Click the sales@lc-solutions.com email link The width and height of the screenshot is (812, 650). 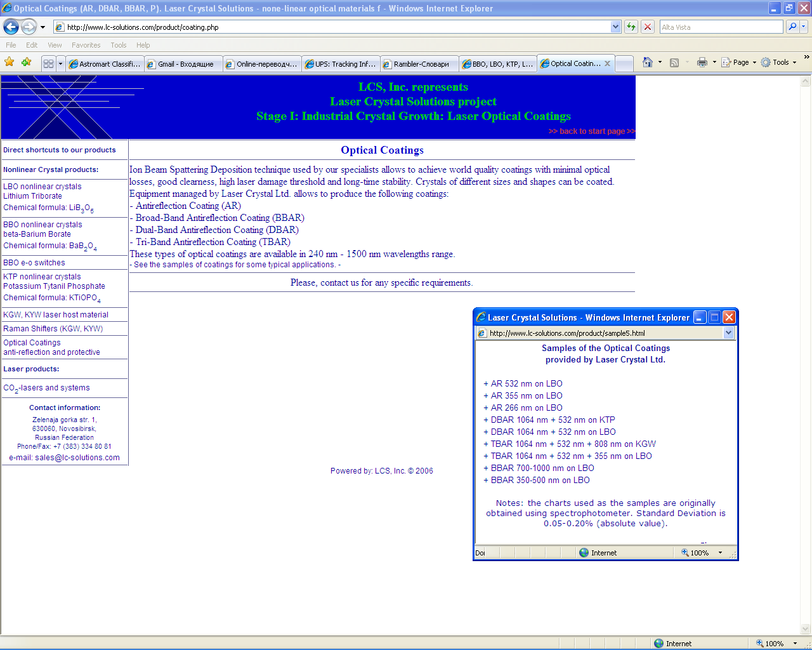click(x=77, y=458)
